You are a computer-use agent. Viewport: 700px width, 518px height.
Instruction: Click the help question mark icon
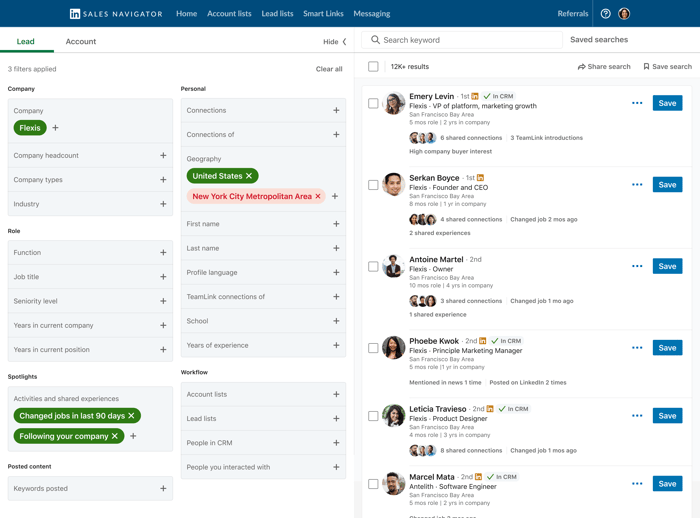click(x=605, y=14)
